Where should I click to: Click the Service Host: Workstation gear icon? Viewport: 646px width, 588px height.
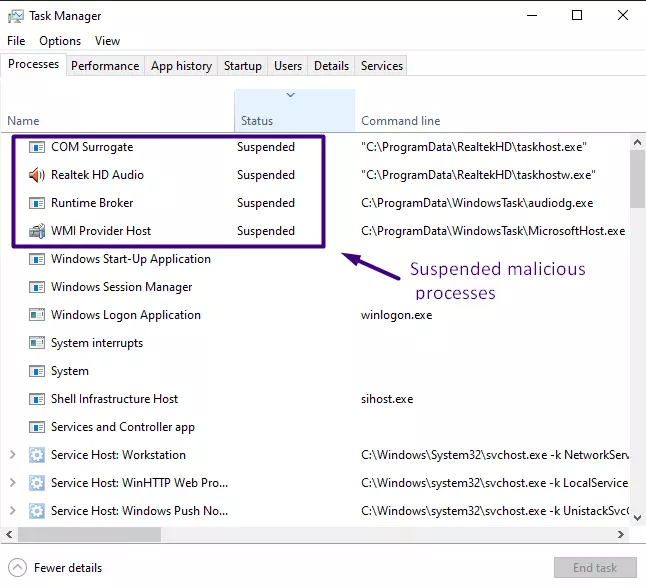37,455
